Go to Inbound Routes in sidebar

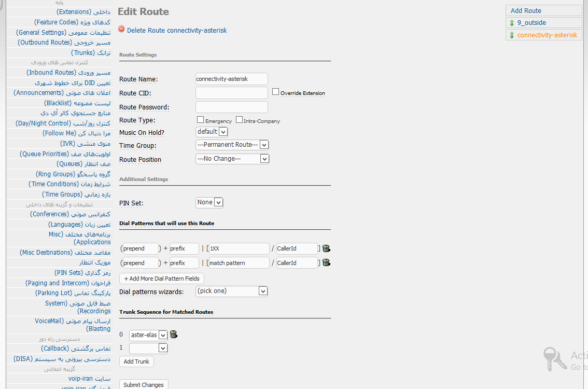68,73
